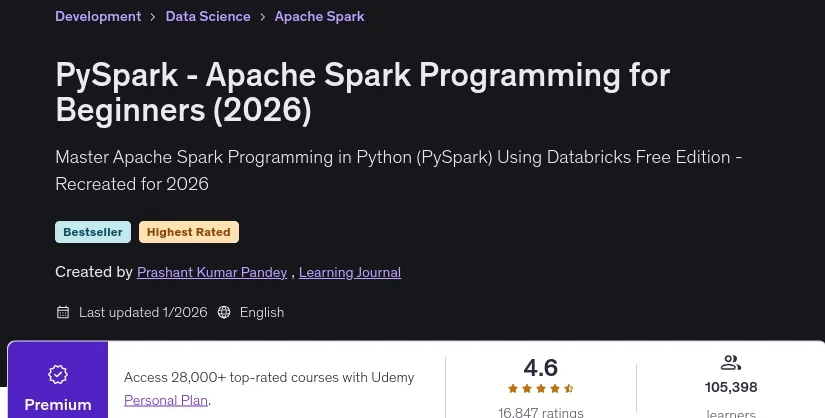Viewport: 825px width, 418px height.
Task: Click the course subtitle description
Action: tap(398, 170)
